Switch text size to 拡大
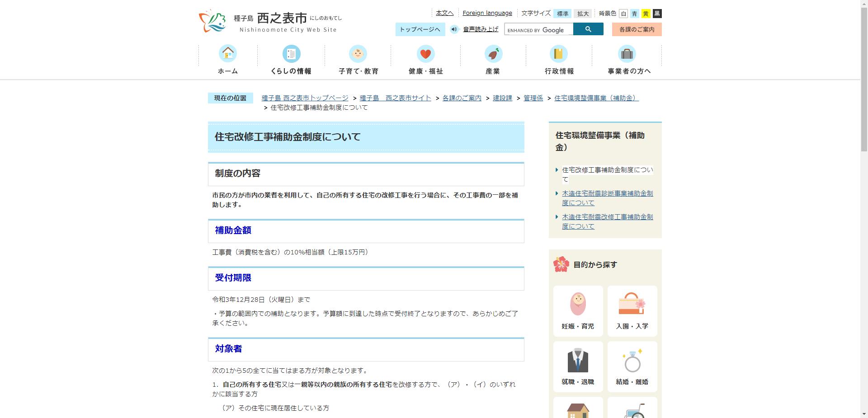The width and height of the screenshot is (868, 418). [x=583, y=14]
